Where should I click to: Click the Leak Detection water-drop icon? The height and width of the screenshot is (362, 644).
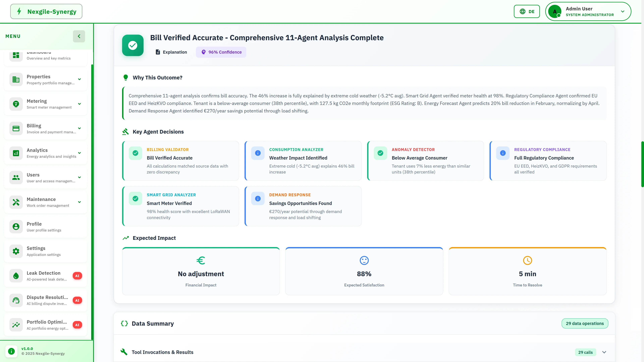point(16,276)
